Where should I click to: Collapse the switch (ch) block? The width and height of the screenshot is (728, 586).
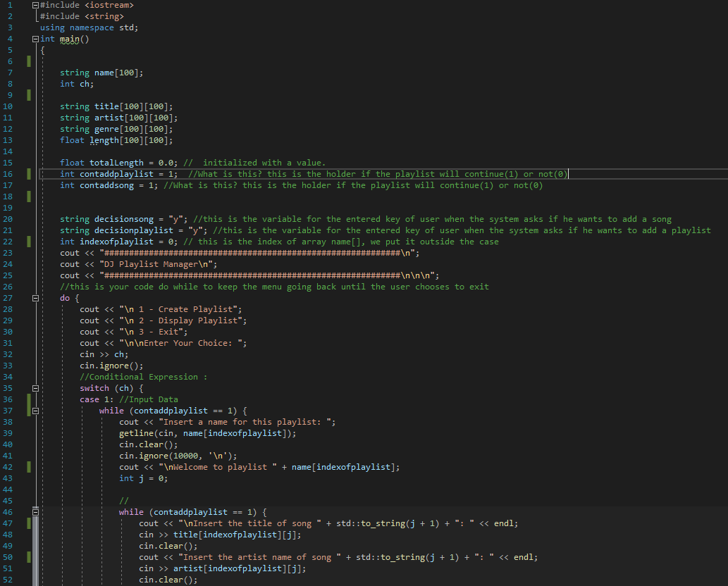pos(35,388)
